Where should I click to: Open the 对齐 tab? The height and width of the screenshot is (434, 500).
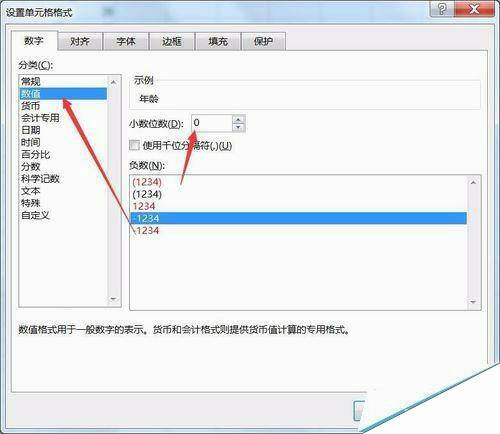[80, 41]
